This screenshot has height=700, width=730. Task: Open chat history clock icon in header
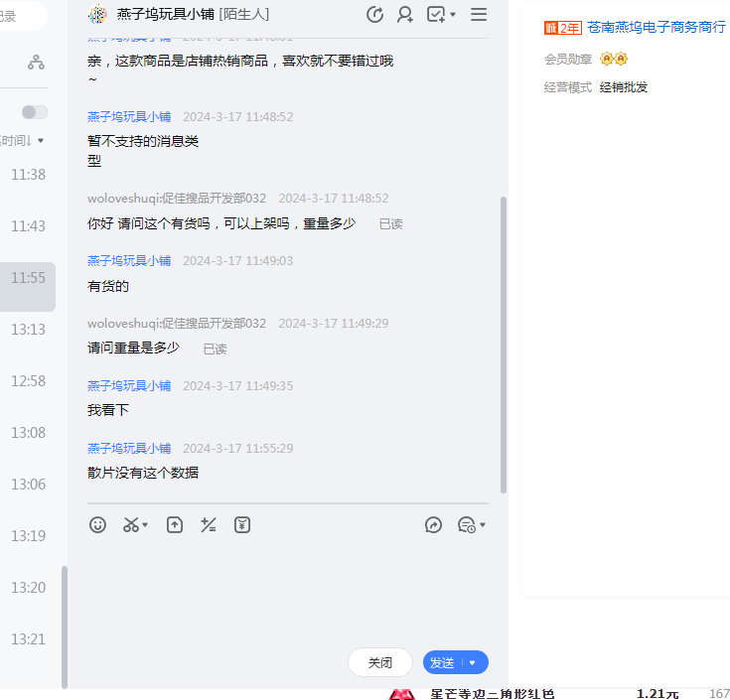tap(374, 14)
